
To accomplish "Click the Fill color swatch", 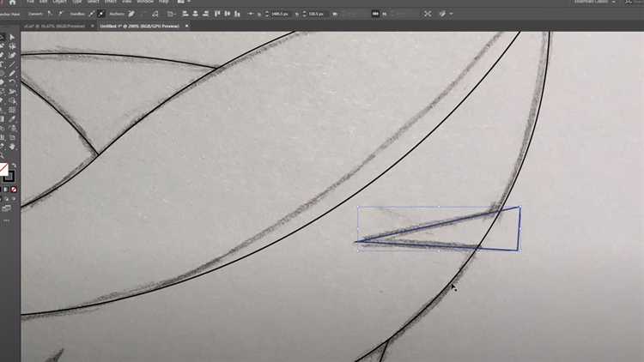I will point(3,169).
